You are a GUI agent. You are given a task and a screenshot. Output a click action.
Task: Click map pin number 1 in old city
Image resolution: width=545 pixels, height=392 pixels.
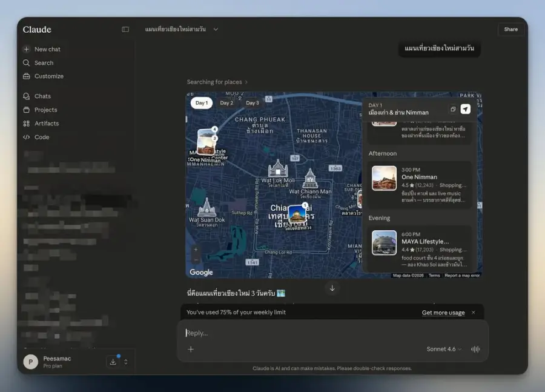(297, 213)
